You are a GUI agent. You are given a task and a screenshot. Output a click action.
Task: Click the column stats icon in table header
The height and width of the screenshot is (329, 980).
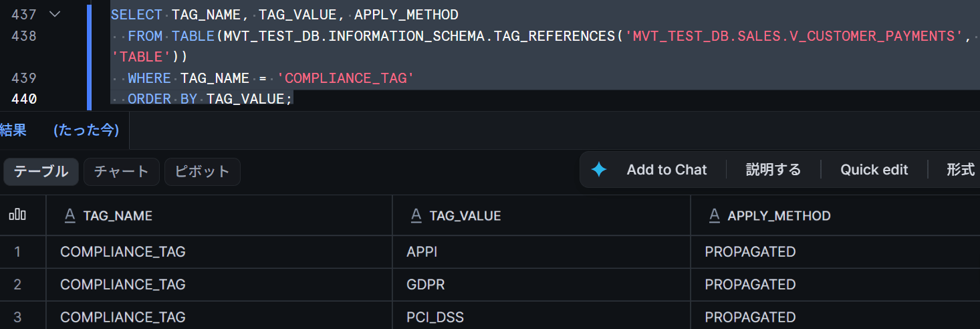pos(17,215)
